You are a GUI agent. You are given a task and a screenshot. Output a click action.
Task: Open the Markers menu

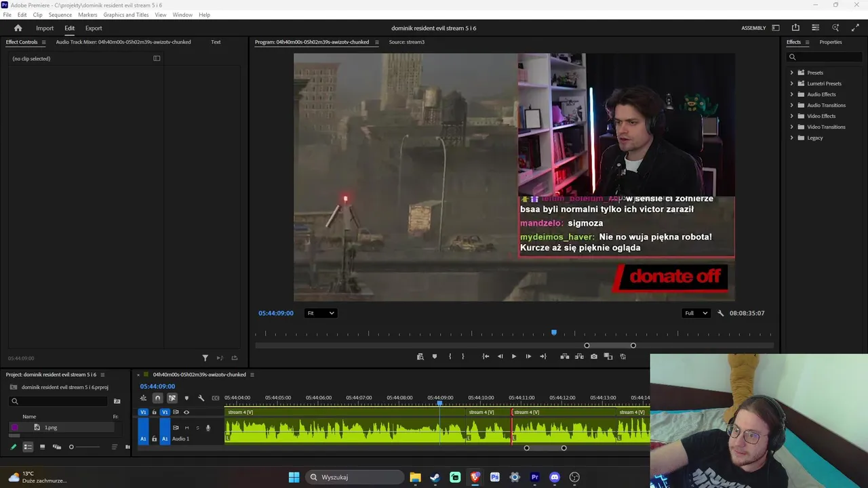click(87, 15)
